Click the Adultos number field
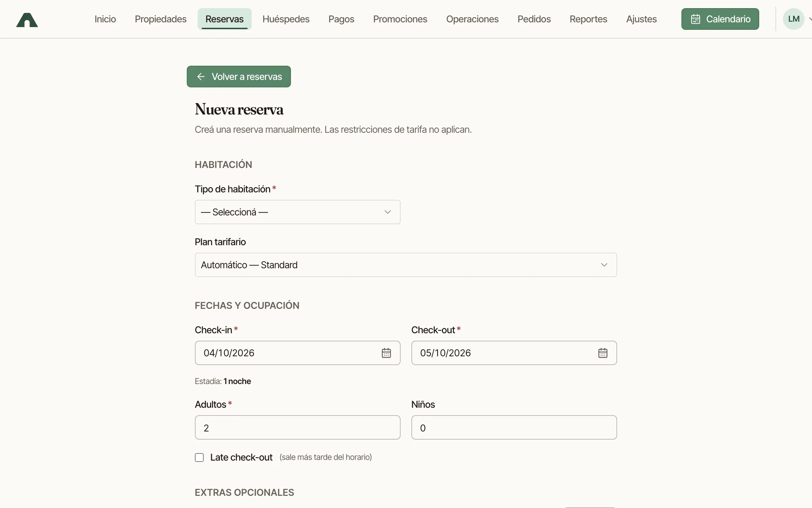 tap(297, 427)
